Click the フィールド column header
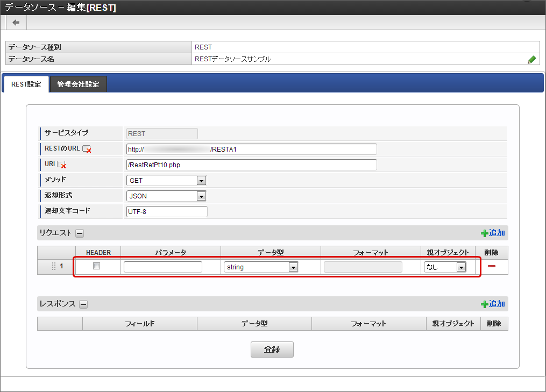Image resolution: width=546 pixels, height=392 pixels. point(140,324)
